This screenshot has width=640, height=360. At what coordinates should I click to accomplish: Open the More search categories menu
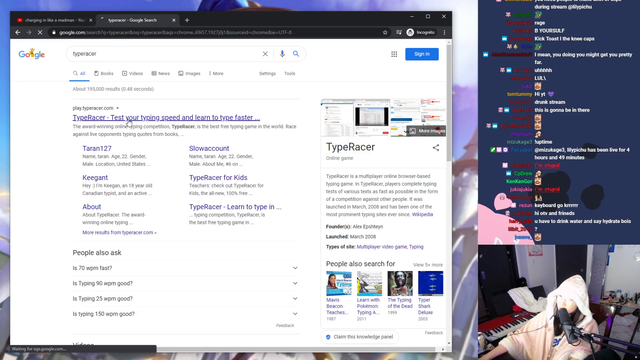[x=216, y=73]
